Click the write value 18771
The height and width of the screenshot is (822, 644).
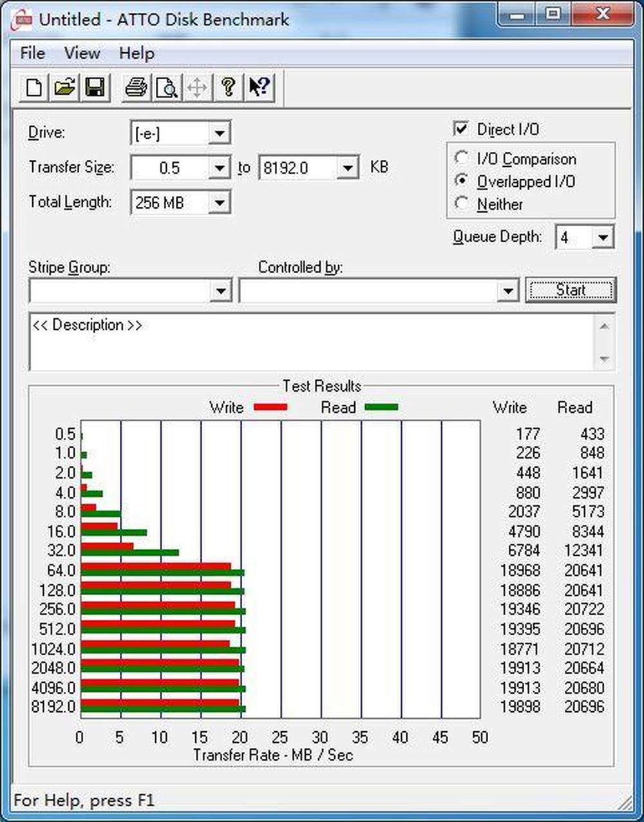(x=520, y=649)
